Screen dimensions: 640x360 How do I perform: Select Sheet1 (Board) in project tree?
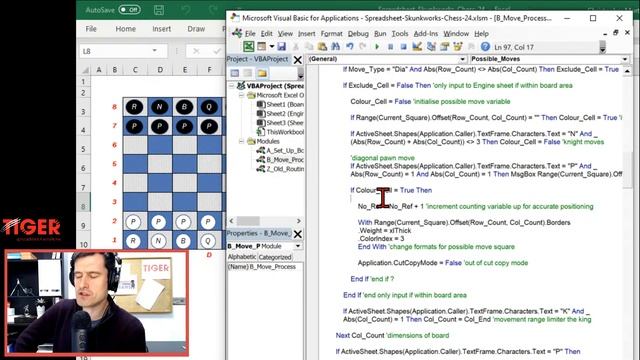point(280,104)
